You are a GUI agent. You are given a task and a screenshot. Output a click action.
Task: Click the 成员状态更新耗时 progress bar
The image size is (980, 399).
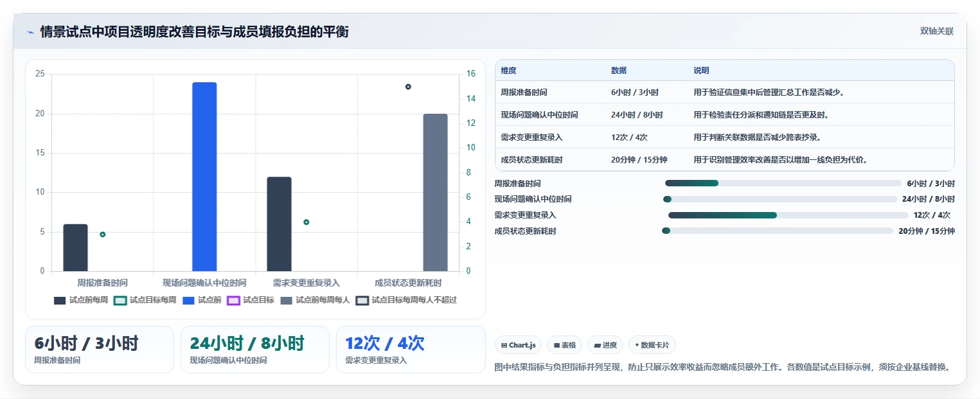778,231
